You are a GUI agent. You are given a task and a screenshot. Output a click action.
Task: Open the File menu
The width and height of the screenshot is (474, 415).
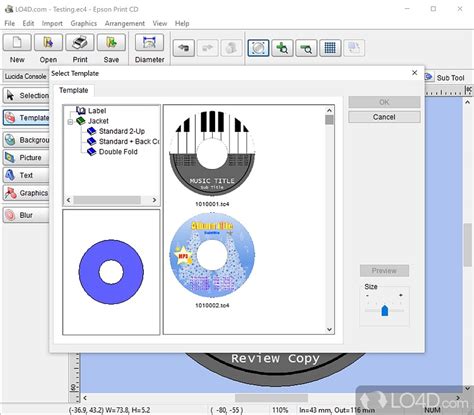click(10, 23)
